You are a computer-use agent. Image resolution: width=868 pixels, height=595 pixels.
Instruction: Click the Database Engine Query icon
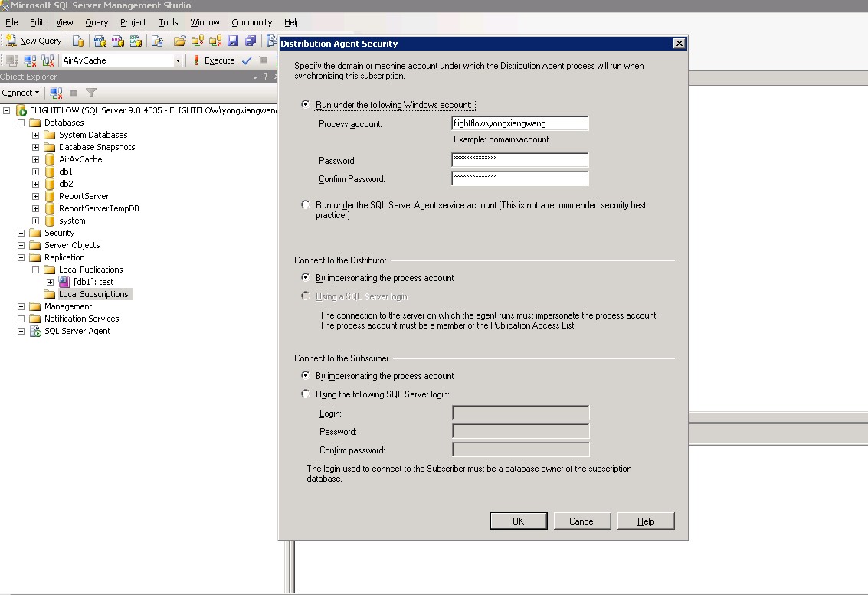pos(78,41)
